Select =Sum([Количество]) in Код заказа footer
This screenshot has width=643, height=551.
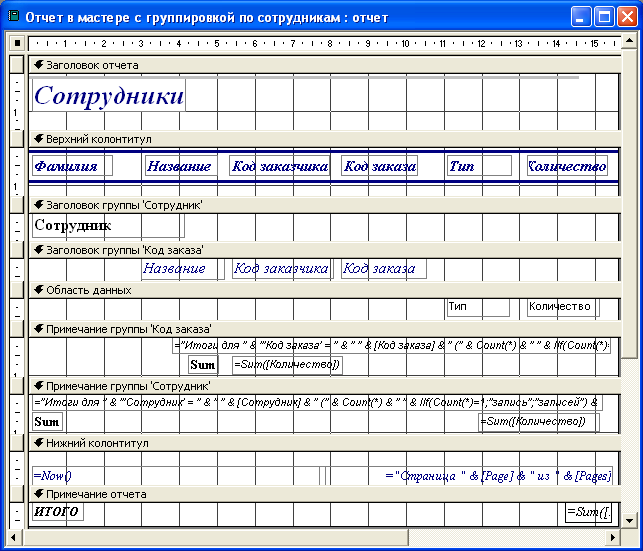point(287,365)
